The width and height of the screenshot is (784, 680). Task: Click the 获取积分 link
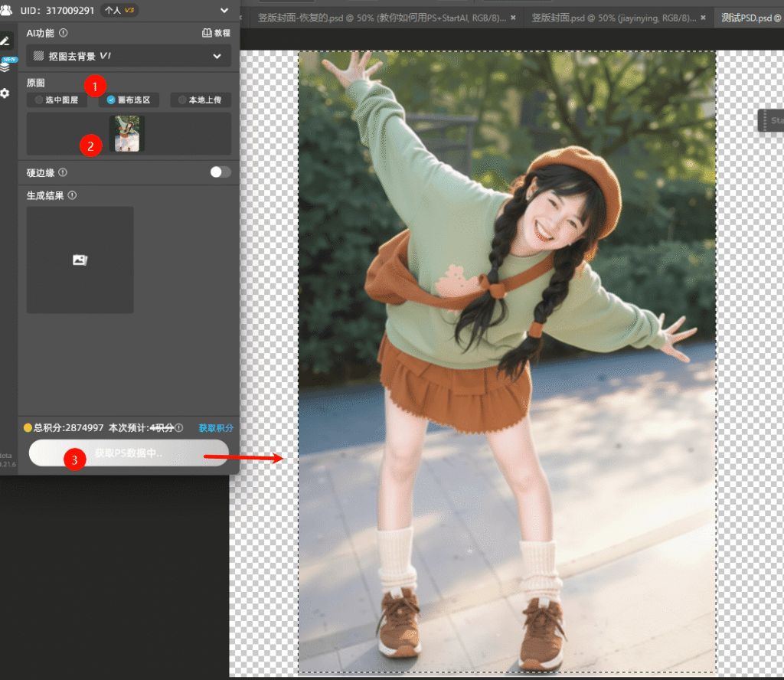coord(216,428)
